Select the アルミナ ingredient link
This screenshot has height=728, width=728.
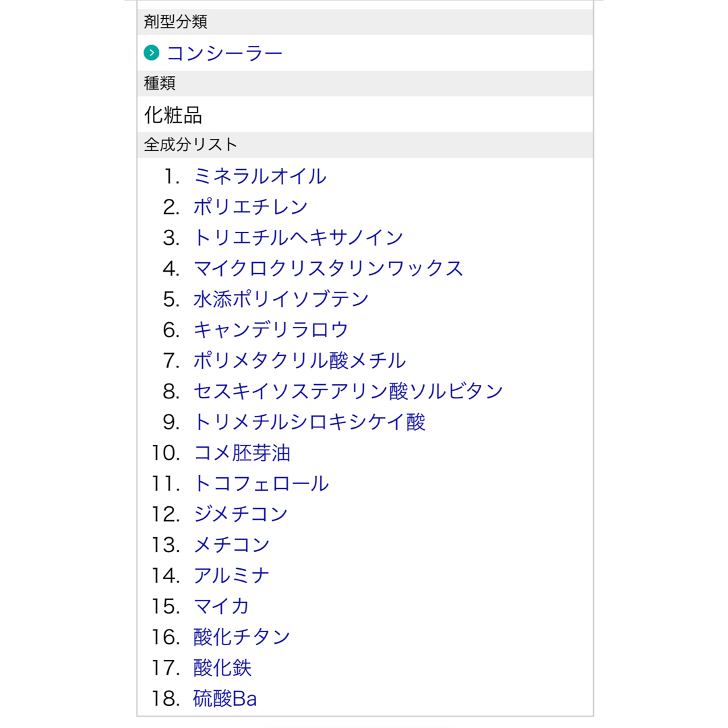click(231, 576)
